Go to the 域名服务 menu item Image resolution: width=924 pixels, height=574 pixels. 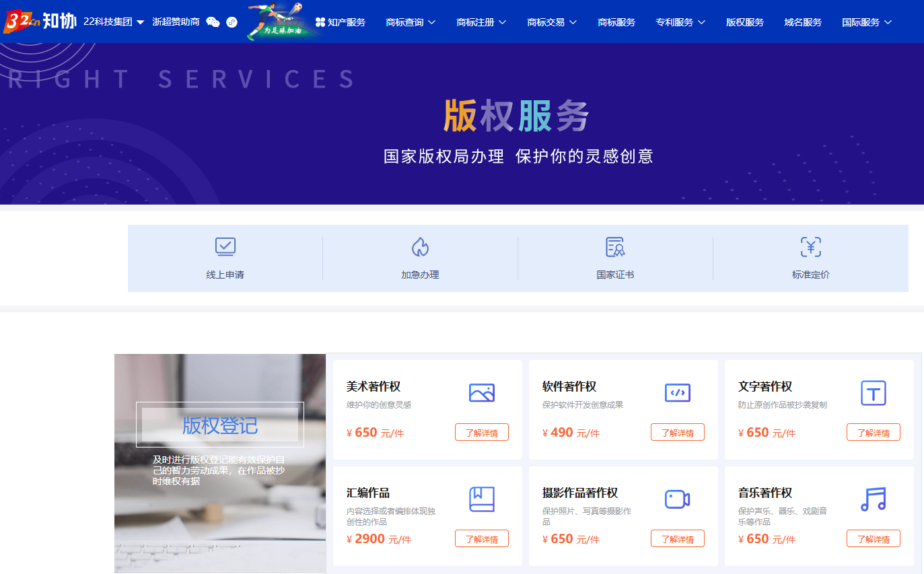pyautogui.click(x=803, y=22)
